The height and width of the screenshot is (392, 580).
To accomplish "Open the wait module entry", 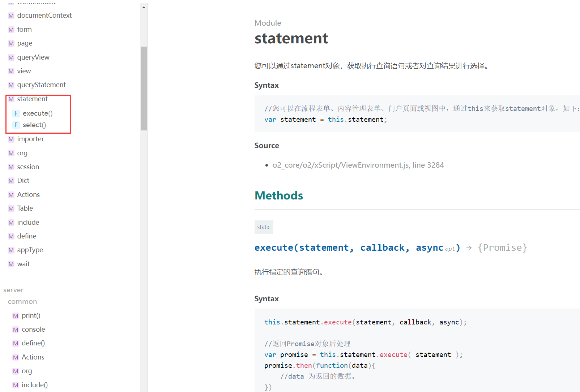I will 24,264.
